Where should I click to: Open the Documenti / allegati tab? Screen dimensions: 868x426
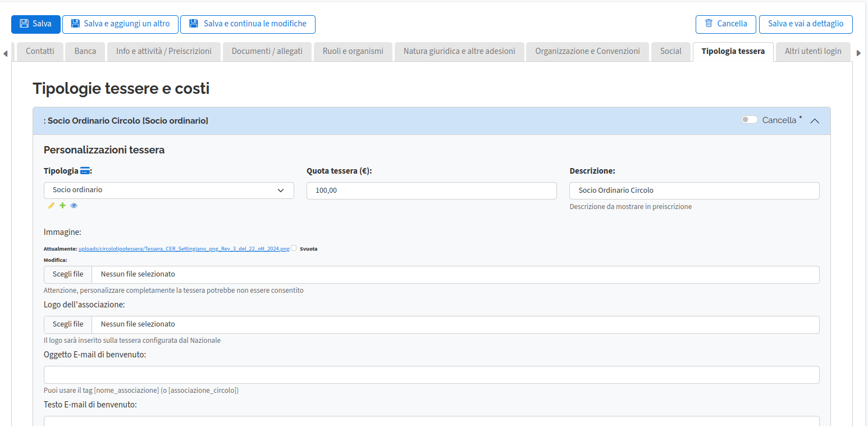tap(267, 51)
